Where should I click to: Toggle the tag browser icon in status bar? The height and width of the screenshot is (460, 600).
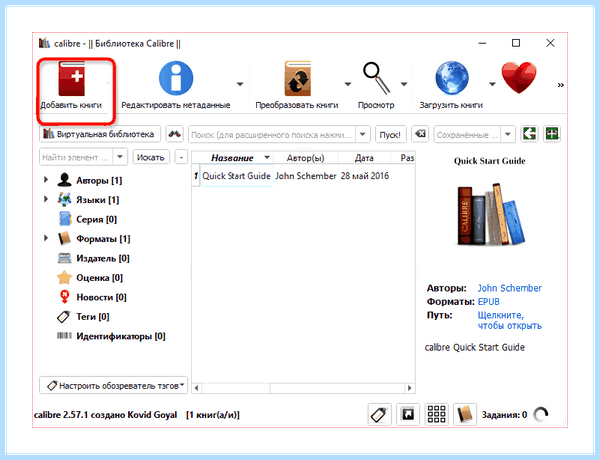pyautogui.click(x=380, y=414)
